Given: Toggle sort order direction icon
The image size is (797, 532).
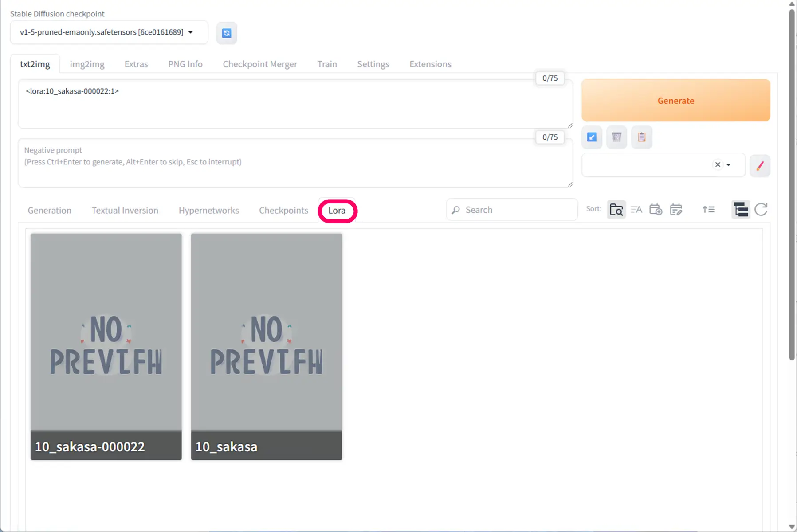Looking at the screenshot, I should point(708,209).
